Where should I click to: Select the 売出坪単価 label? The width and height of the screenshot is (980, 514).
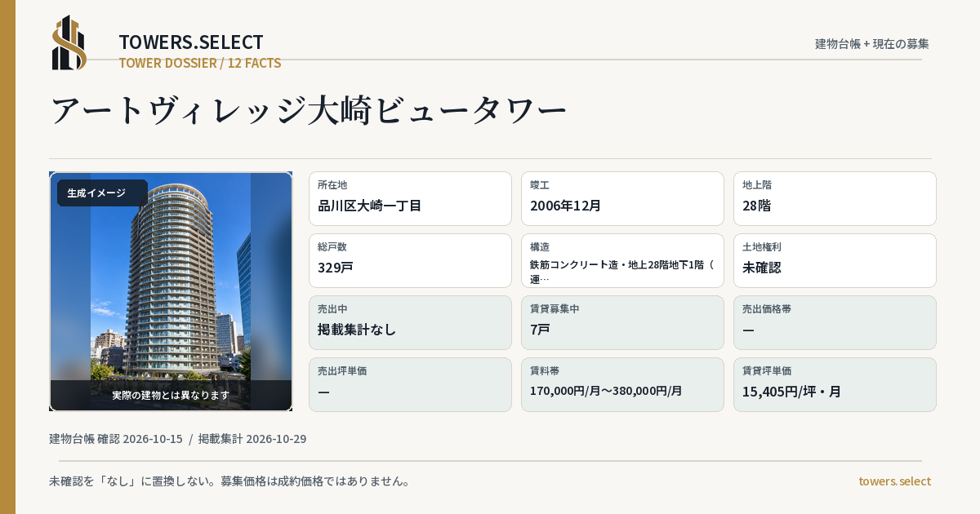(342, 371)
